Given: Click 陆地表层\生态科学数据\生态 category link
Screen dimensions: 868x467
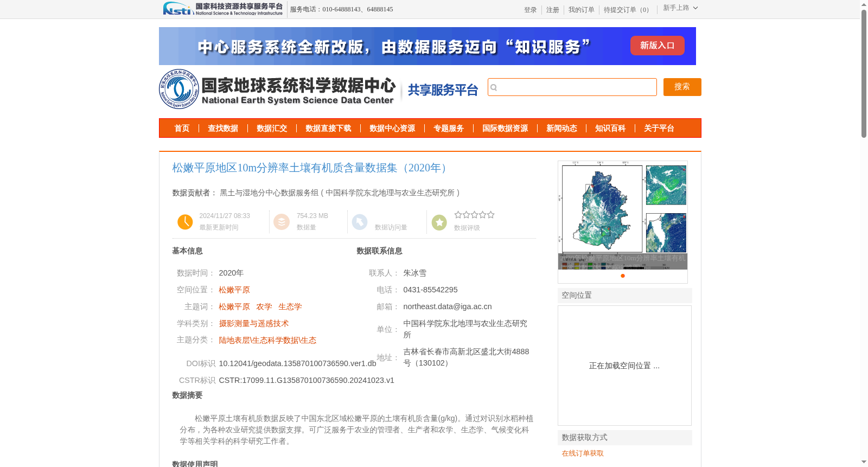Looking at the screenshot, I should point(267,341).
